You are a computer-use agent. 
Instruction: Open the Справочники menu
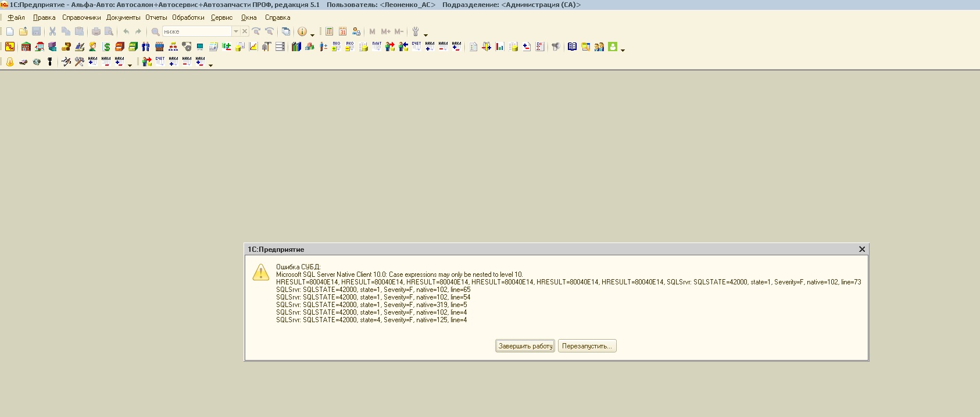(x=81, y=17)
